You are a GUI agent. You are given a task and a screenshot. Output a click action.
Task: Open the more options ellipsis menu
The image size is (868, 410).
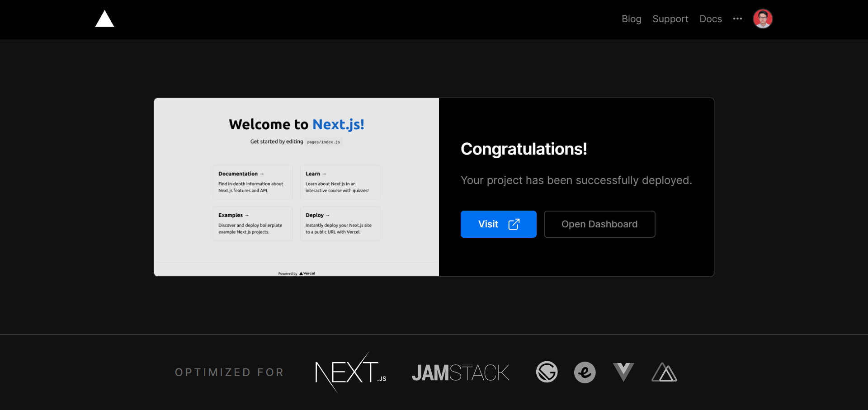[737, 19]
